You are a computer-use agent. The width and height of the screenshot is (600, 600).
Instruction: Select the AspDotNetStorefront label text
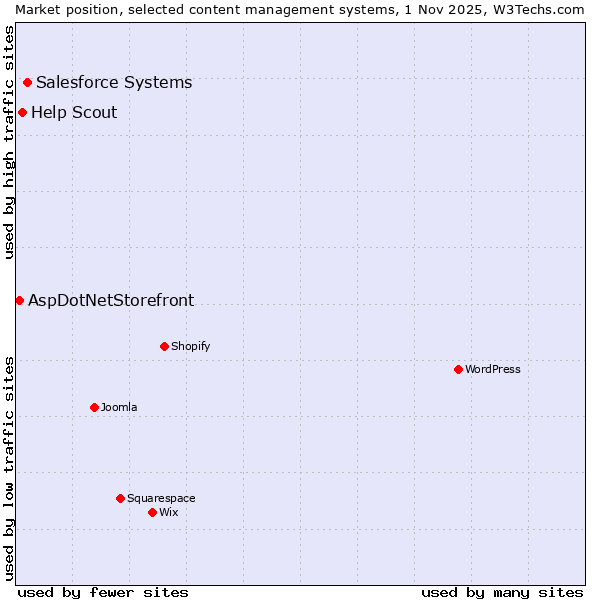point(111,301)
